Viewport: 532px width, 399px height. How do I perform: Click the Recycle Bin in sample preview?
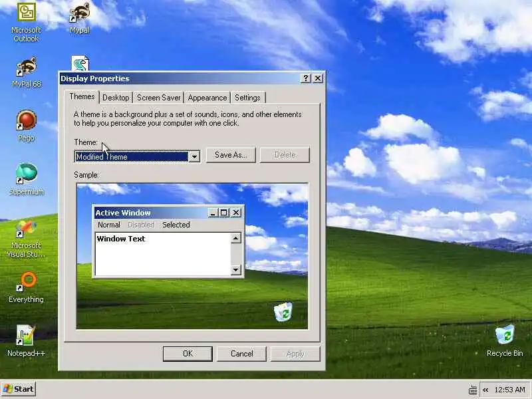[x=283, y=312]
